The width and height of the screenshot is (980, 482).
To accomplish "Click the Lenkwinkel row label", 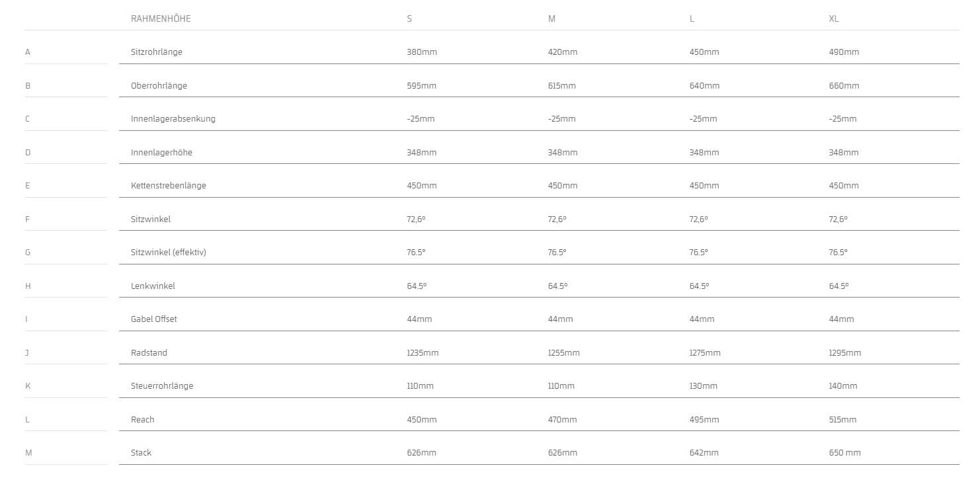I will point(153,286).
